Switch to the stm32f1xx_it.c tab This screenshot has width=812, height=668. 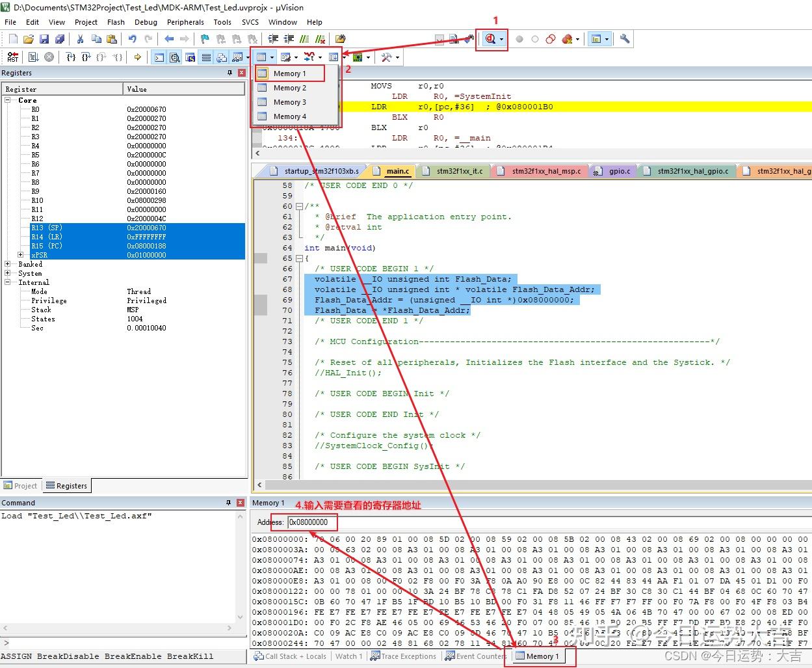pyautogui.click(x=459, y=171)
